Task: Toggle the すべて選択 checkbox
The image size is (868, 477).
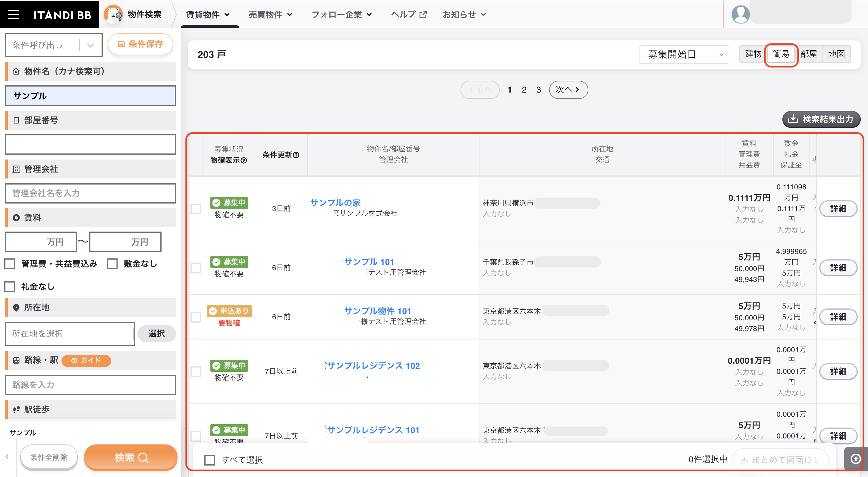Action: (209, 460)
